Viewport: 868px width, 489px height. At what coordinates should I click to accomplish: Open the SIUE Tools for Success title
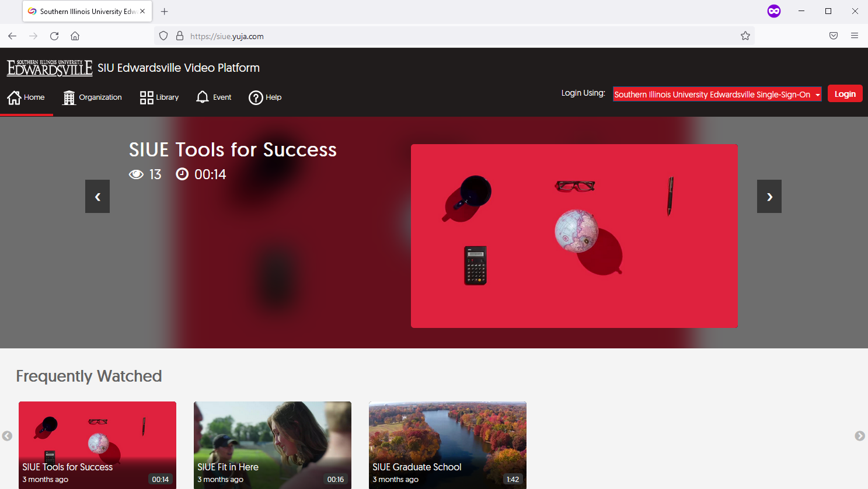(232, 150)
